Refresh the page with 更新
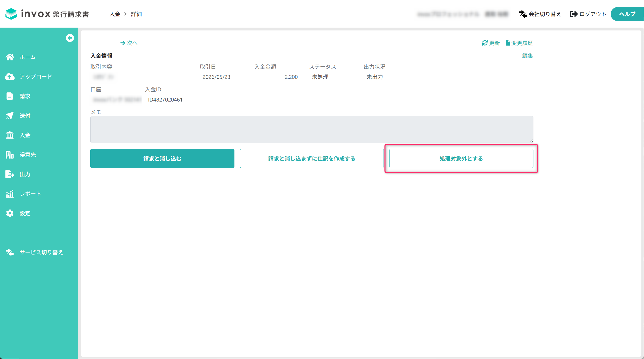The image size is (644, 359). coord(491,43)
